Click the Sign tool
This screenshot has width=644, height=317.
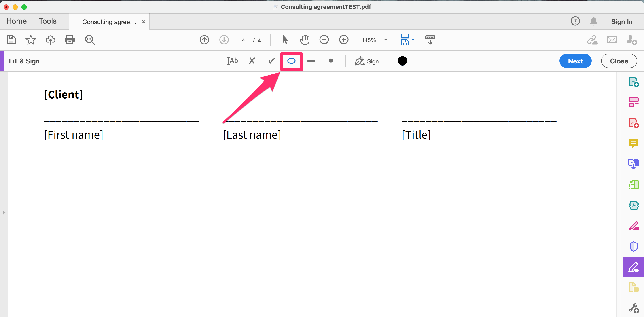coord(367,61)
